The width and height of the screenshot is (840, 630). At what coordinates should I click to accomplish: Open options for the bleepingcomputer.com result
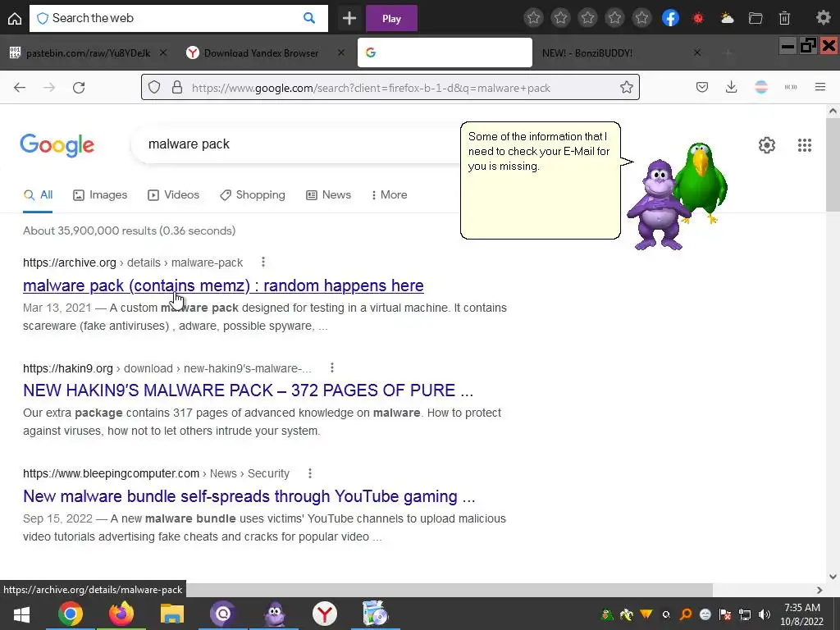(x=309, y=473)
